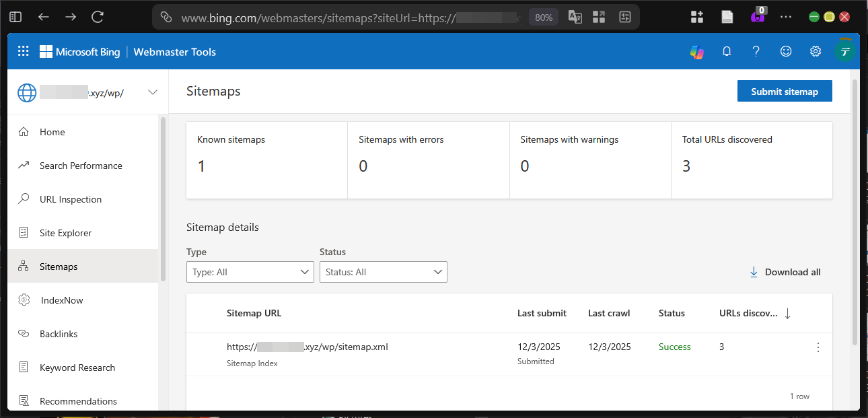This screenshot has width=868, height=418.
Task: Open the Type filter dropdown
Action: [x=250, y=272]
